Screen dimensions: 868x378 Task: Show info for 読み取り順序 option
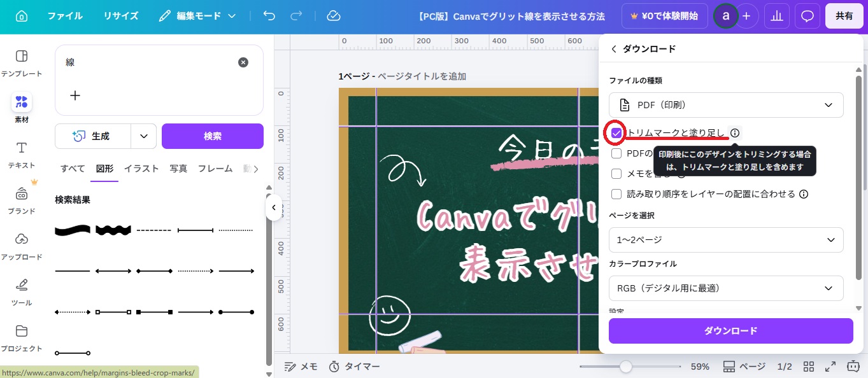pyautogui.click(x=804, y=194)
